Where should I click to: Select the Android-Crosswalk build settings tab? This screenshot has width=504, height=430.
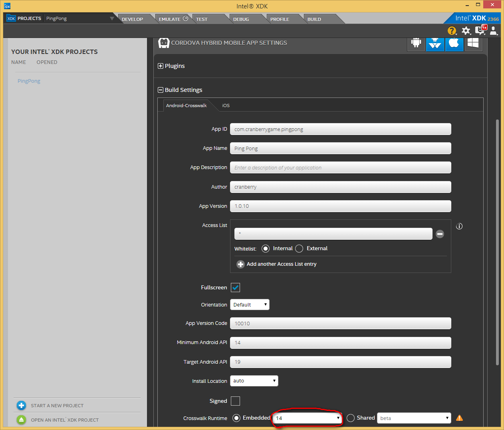(x=187, y=106)
